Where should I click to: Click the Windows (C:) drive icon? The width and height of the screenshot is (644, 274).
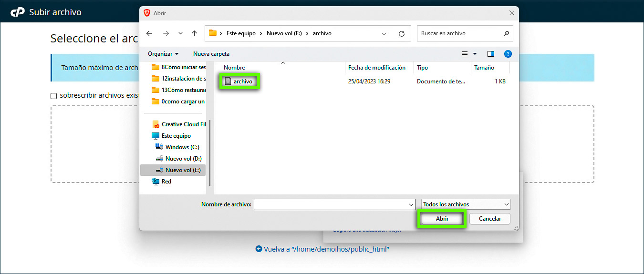159,147
